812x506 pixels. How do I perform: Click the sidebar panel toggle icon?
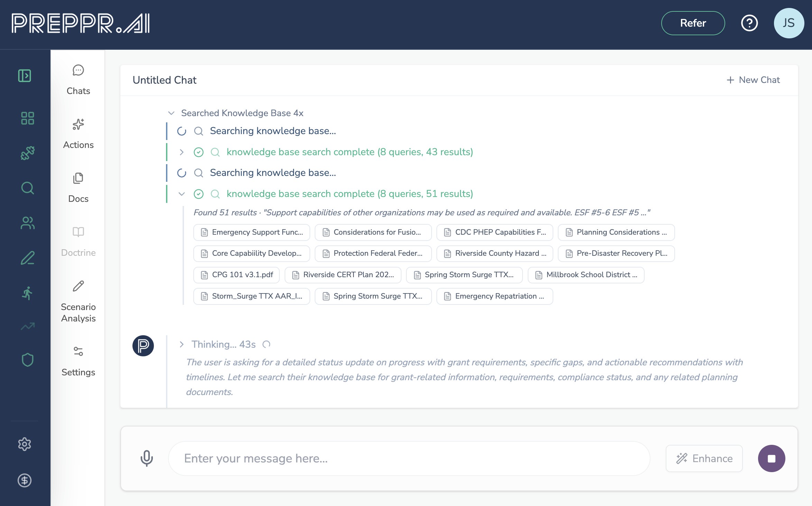tap(25, 76)
